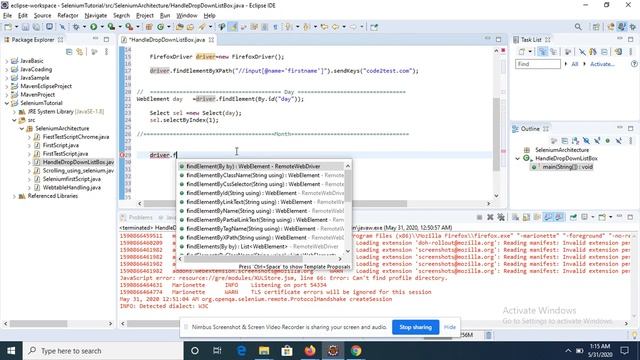Click the Open Perspective icon
This screenshot has width=640, height=360.
(596, 27)
